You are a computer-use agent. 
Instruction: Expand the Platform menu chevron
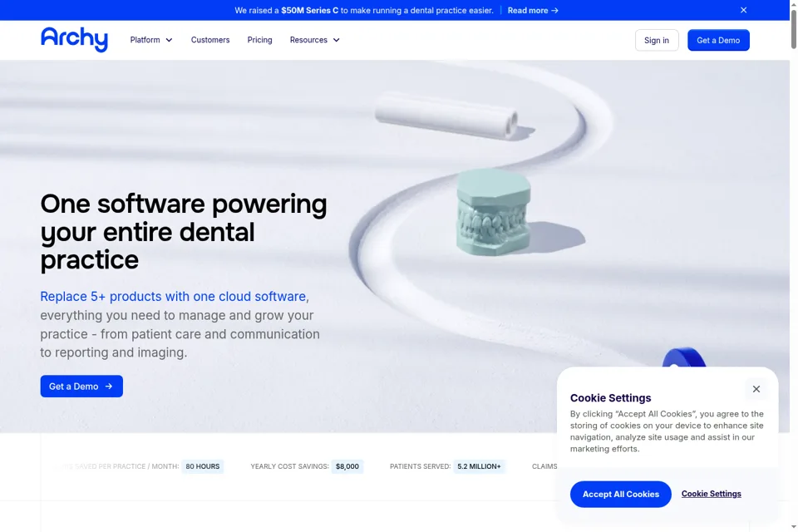(169, 40)
